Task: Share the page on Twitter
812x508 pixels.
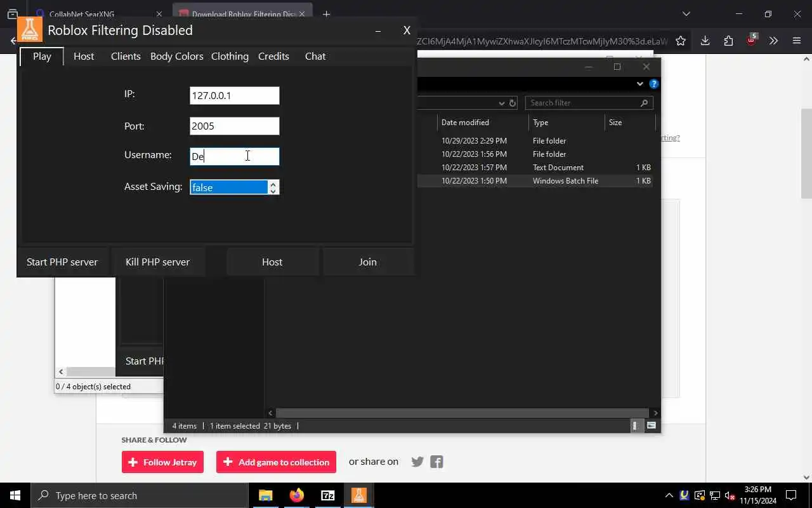Action: point(417,462)
